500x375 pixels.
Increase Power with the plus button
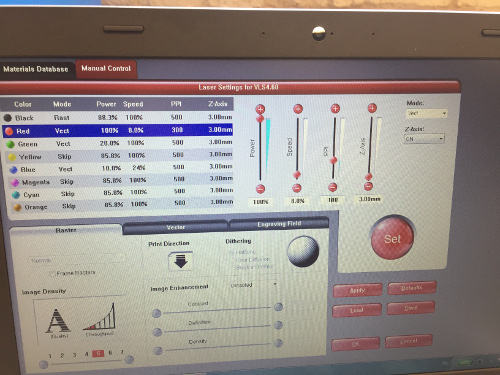[260, 109]
